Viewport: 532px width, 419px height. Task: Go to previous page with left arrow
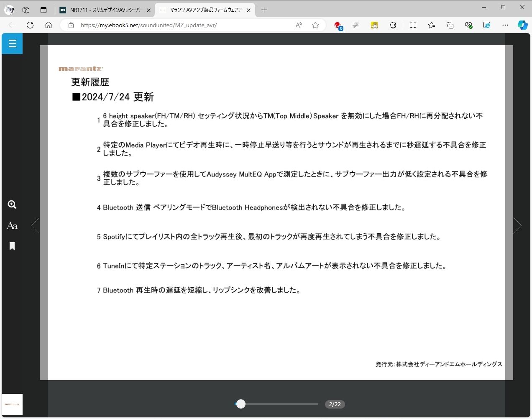pyautogui.click(x=36, y=226)
